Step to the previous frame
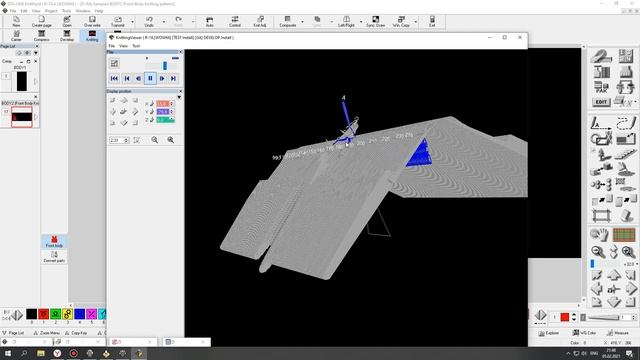 [x=127, y=78]
